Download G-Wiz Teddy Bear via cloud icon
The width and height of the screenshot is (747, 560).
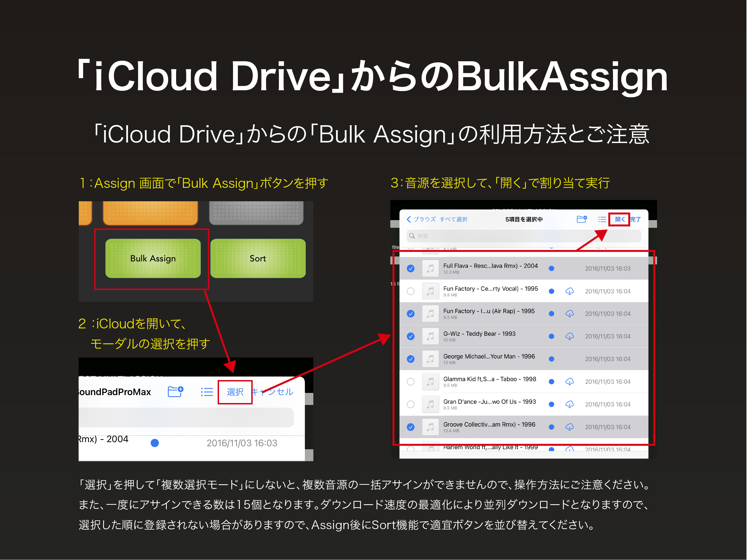click(x=569, y=336)
